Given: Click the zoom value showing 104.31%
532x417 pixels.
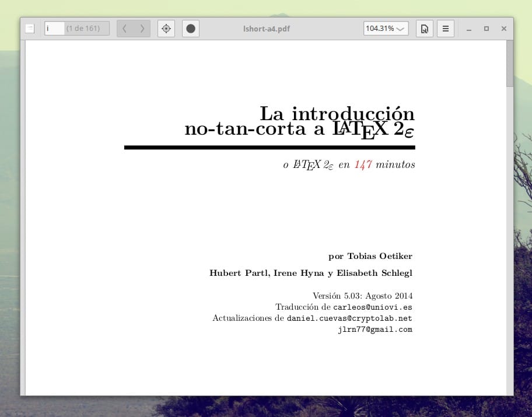Looking at the screenshot, I should 379,28.
